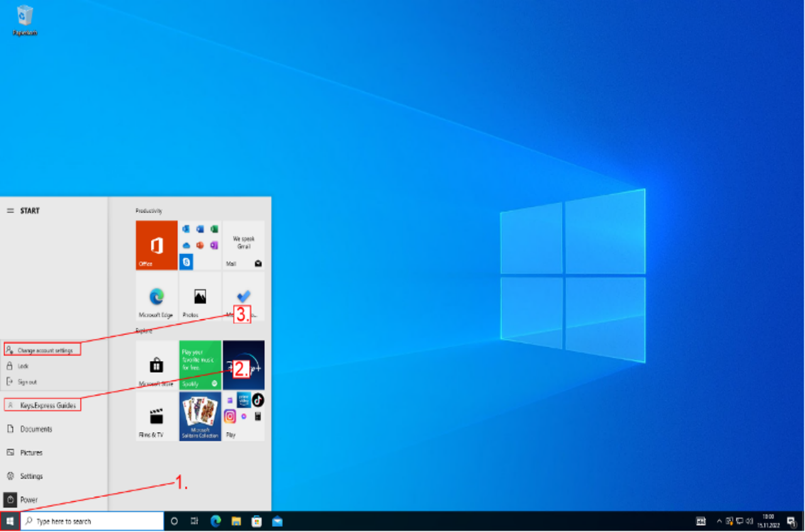Image resolution: width=805 pixels, height=532 pixels.
Task: Open the Microsoft Solitaire Collection tile
Action: pyautogui.click(x=200, y=416)
